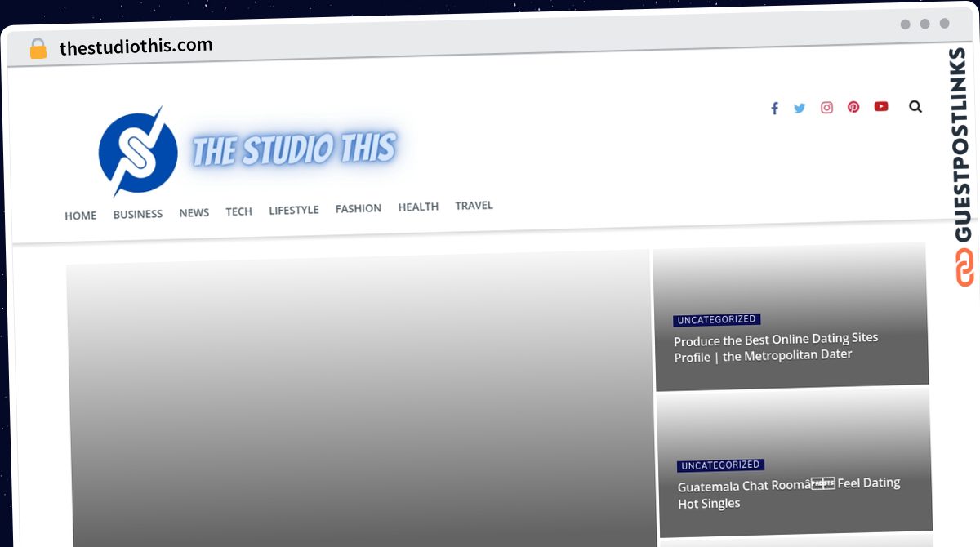The image size is (980, 547).
Task: Open the Instagram social icon
Action: [x=826, y=108]
